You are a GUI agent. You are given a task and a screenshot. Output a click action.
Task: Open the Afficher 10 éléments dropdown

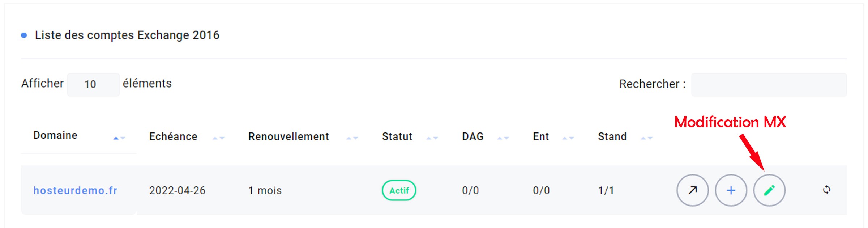click(x=93, y=84)
